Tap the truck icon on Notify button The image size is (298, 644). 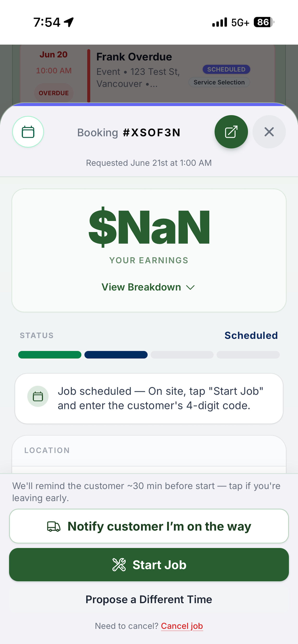(x=54, y=526)
